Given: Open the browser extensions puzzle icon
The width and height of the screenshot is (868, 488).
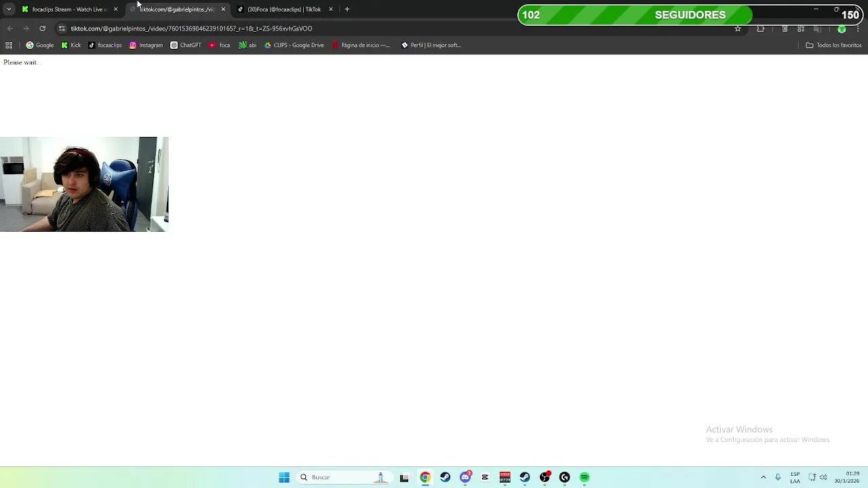Looking at the screenshot, I should (760, 28).
